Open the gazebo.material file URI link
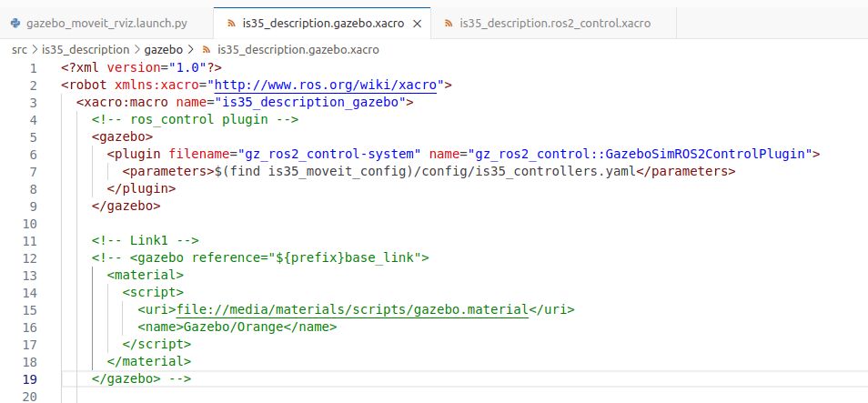The width and height of the screenshot is (868, 403). click(352, 310)
